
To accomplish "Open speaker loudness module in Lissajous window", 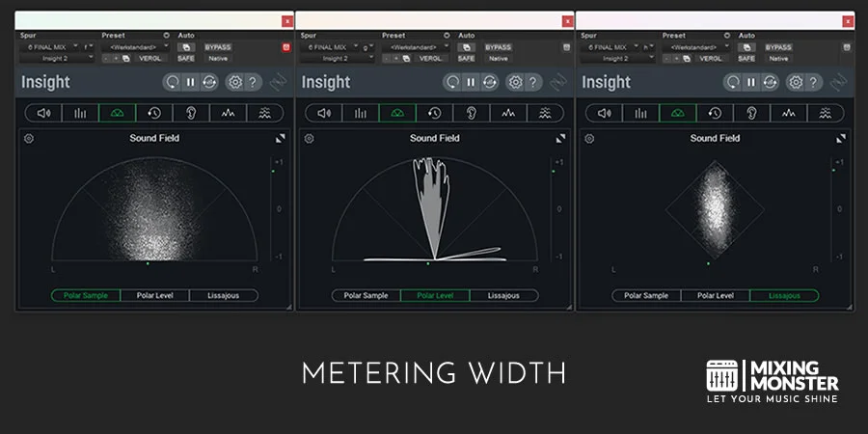I will (604, 113).
